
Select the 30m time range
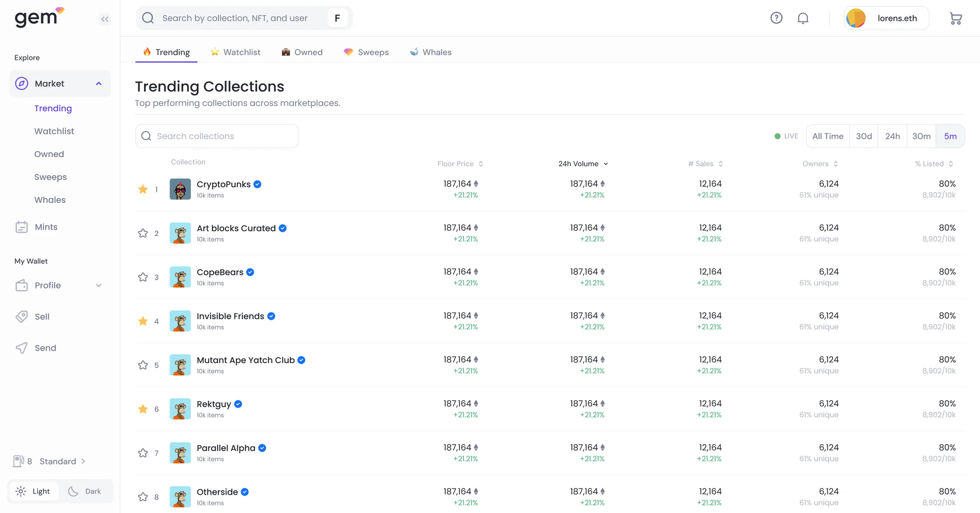(x=921, y=136)
